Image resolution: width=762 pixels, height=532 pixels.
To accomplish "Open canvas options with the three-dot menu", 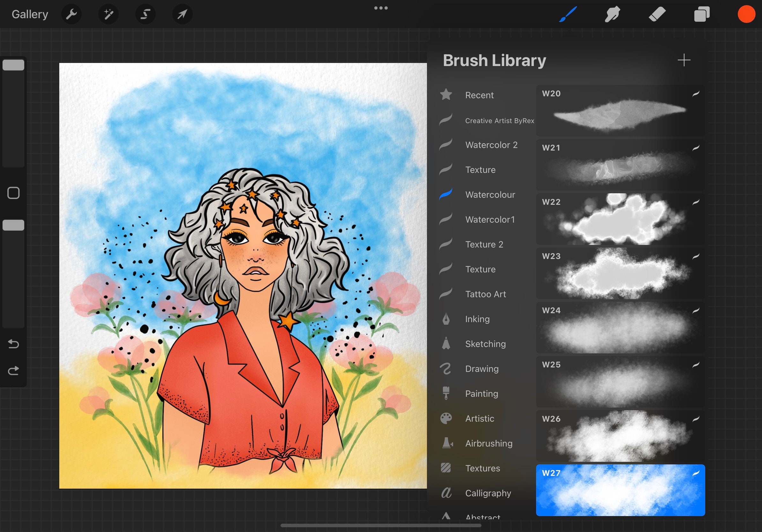I will point(381,8).
